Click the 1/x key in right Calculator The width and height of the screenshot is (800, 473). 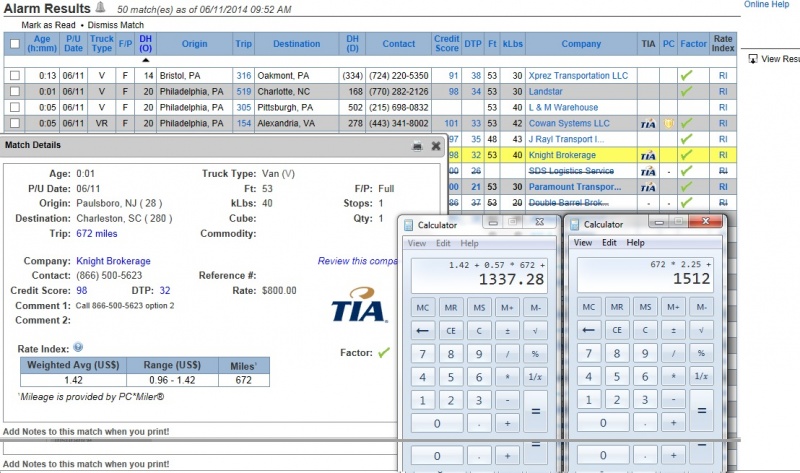(x=702, y=376)
